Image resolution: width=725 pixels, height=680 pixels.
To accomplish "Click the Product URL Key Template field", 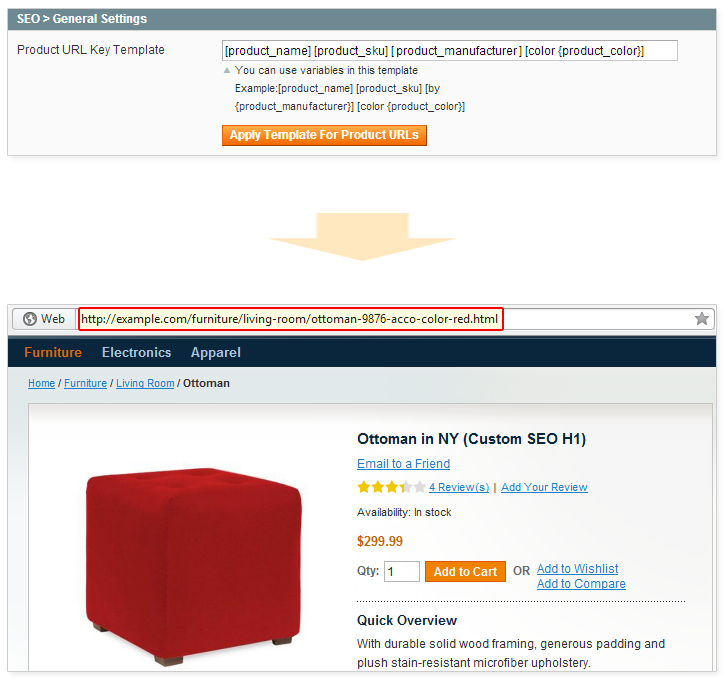I will click(x=449, y=50).
